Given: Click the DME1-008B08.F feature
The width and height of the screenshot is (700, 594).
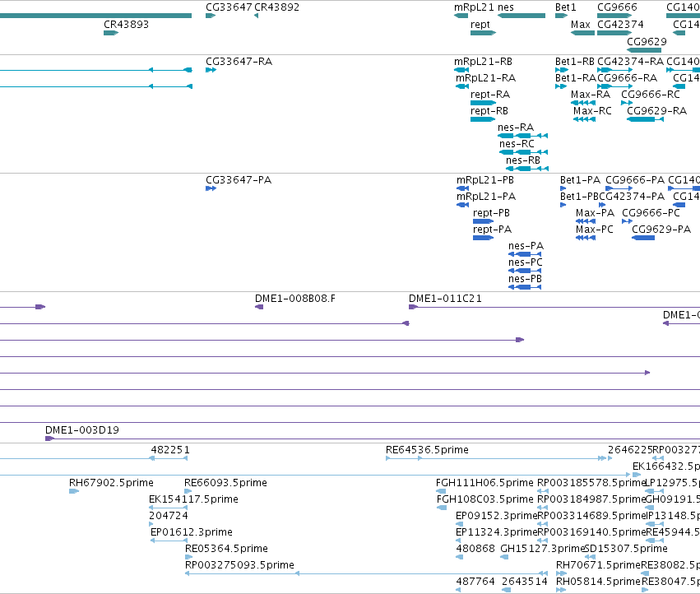Looking at the screenshot, I should tap(294, 298).
